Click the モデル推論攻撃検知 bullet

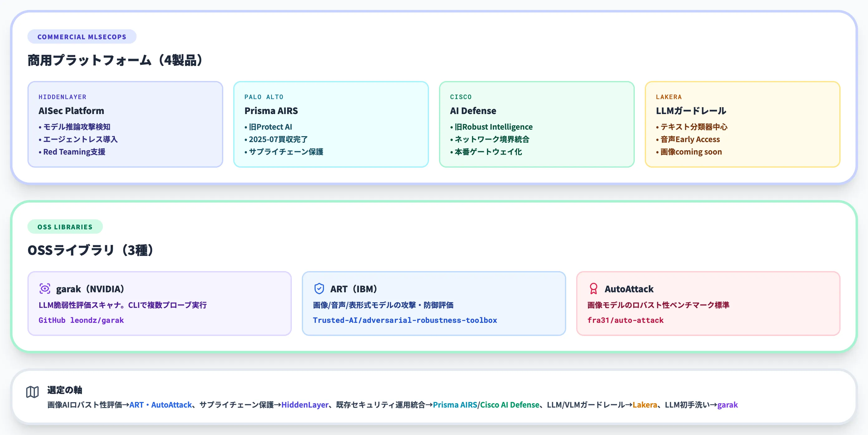point(75,127)
